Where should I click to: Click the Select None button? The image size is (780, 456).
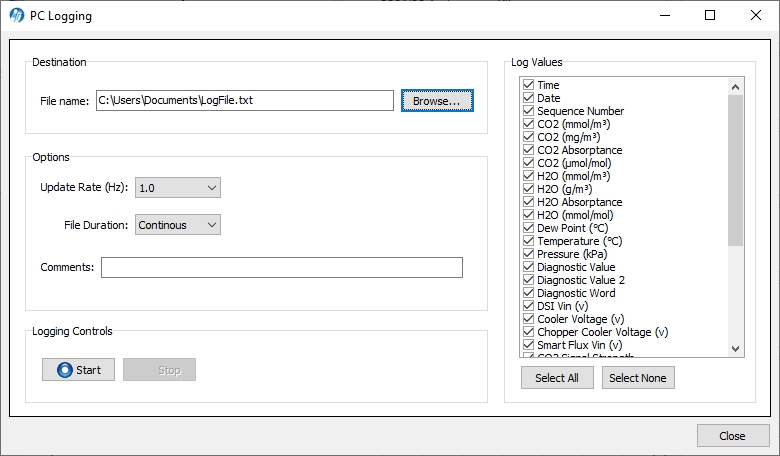638,378
